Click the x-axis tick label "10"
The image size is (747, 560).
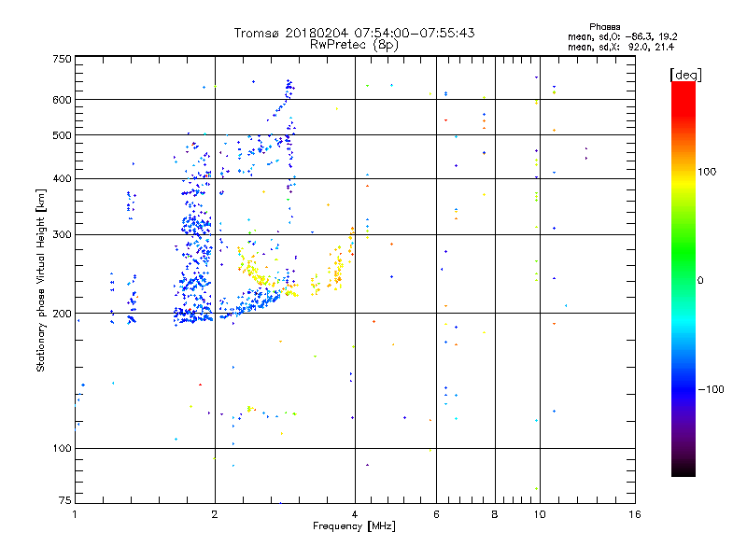540,514
